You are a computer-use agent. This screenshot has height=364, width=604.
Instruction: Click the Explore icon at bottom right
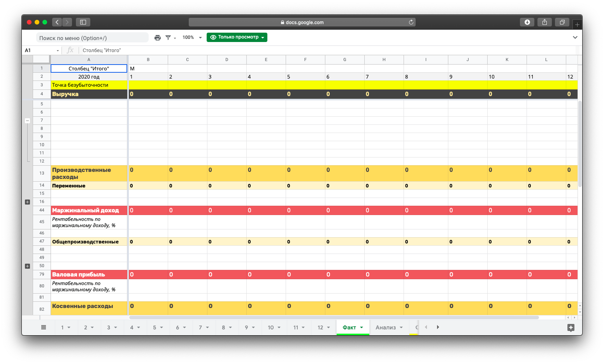click(x=571, y=327)
